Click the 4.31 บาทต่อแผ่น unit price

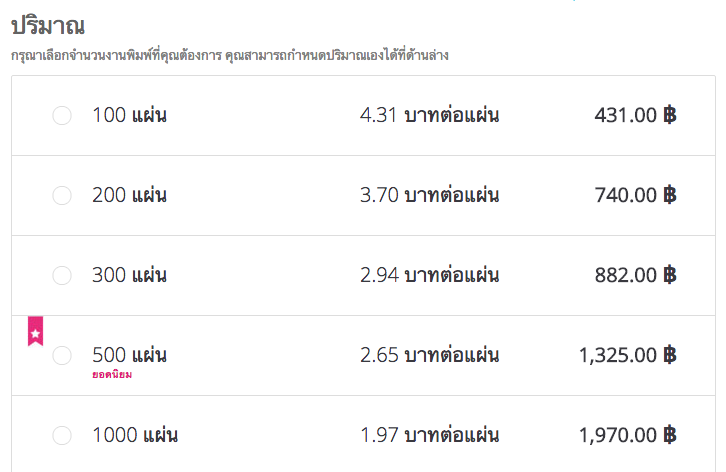click(x=429, y=116)
